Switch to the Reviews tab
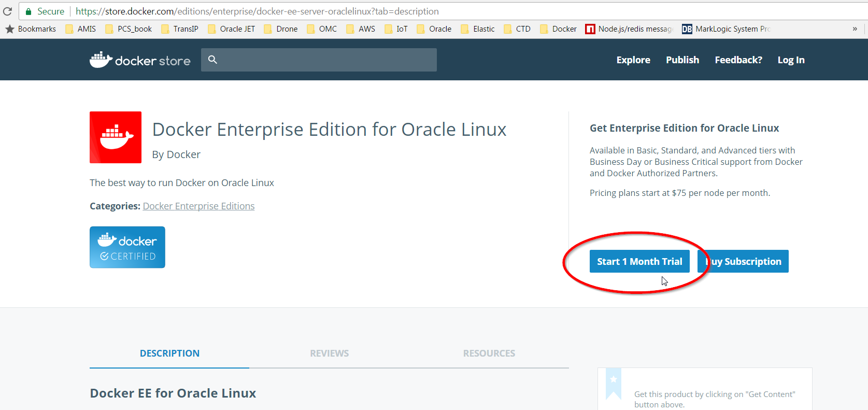Viewport: 868px width, 410px height. point(329,354)
